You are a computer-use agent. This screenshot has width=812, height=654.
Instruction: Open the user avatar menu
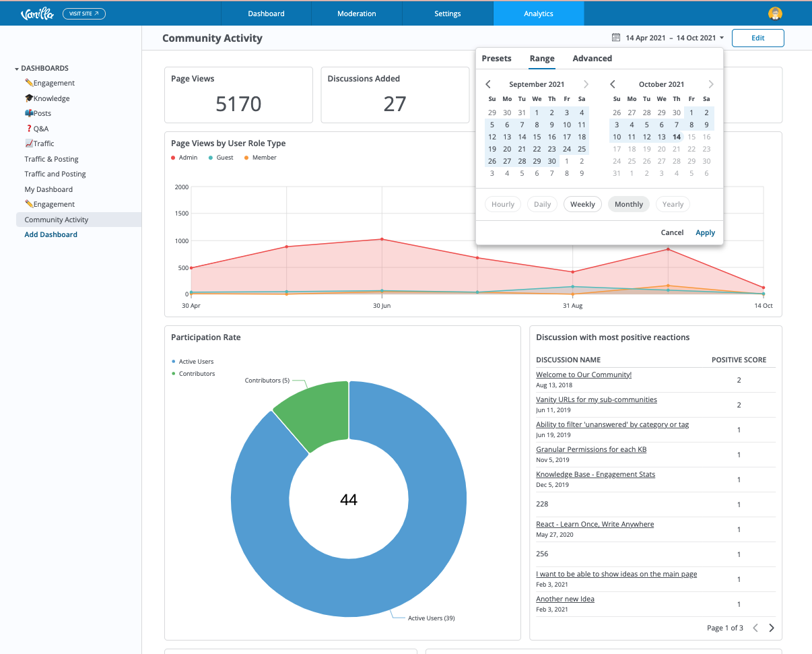(x=775, y=13)
